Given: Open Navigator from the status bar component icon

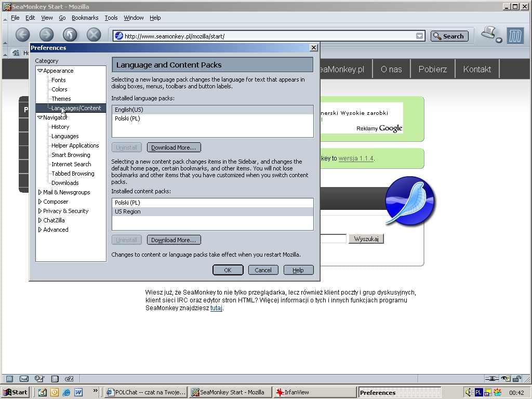Looking at the screenshot, I should [x=9, y=379].
